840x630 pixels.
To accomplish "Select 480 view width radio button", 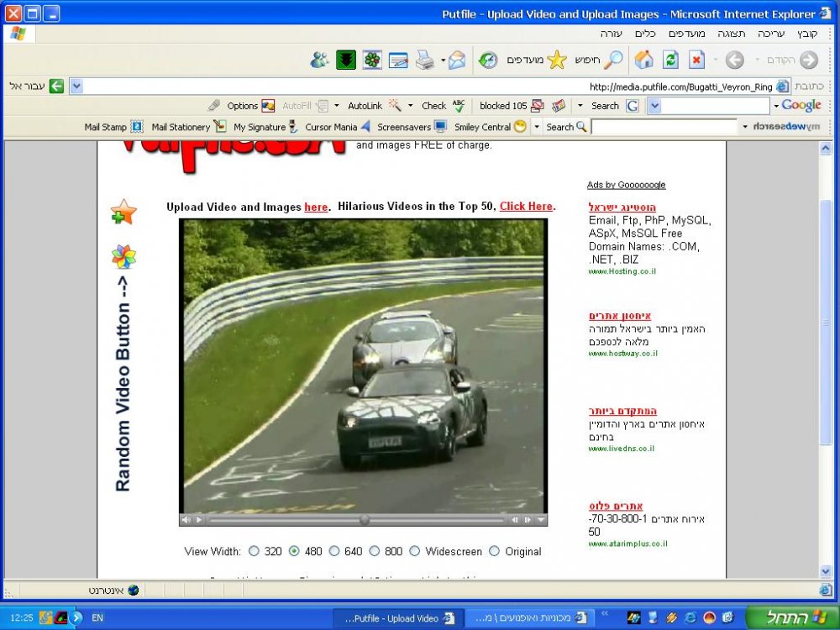I will click(294, 551).
